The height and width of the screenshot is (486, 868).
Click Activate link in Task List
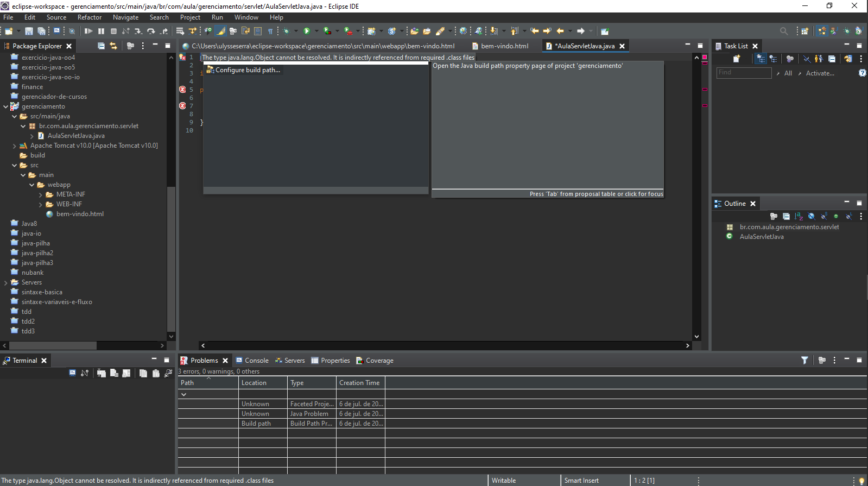(820, 73)
